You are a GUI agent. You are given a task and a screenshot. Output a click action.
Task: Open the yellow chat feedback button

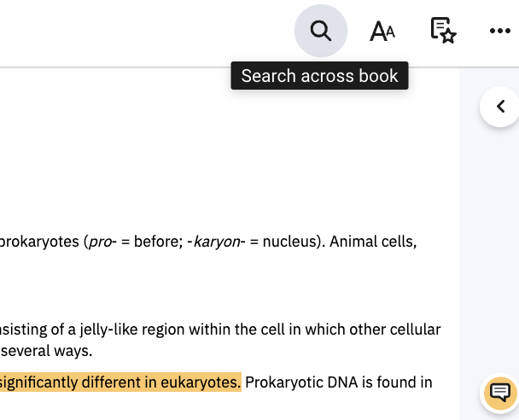click(x=500, y=394)
